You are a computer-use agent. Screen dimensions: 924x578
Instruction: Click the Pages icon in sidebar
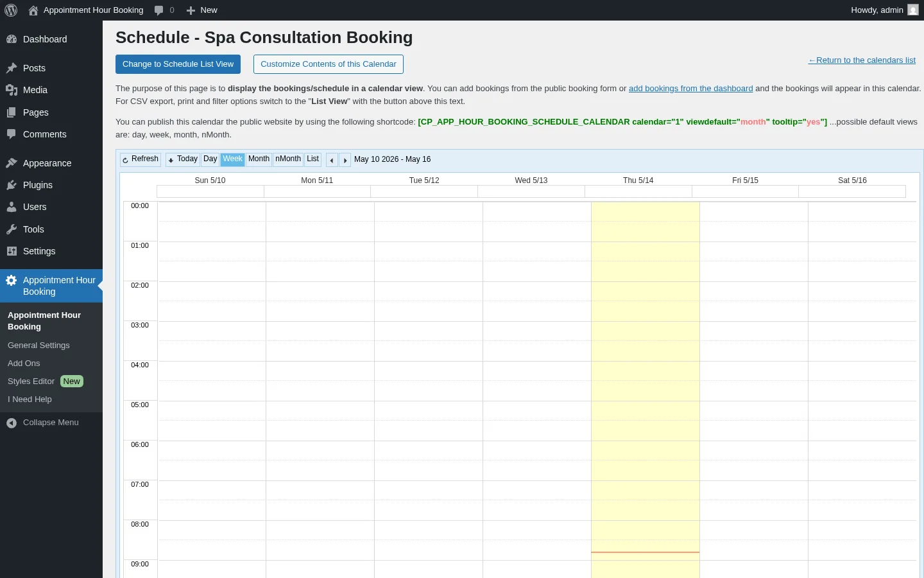click(12, 112)
